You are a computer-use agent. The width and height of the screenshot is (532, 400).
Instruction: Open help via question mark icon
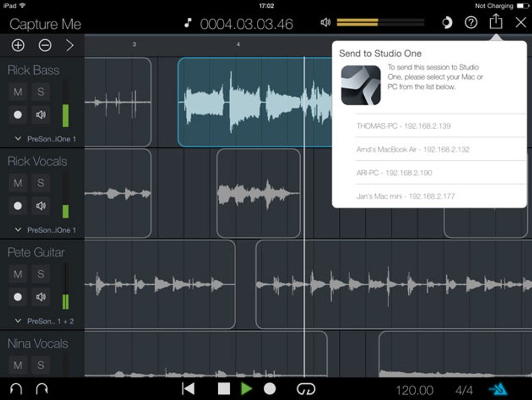[x=471, y=23]
